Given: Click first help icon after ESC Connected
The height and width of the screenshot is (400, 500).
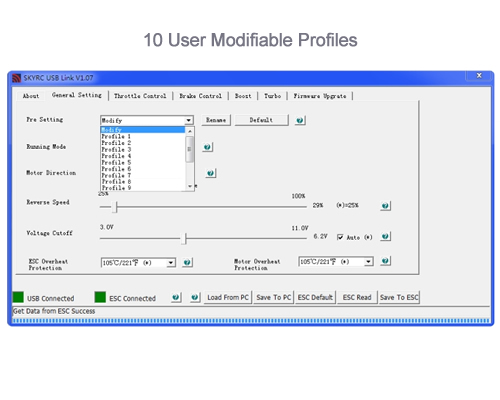Looking at the screenshot, I should coord(176,297).
